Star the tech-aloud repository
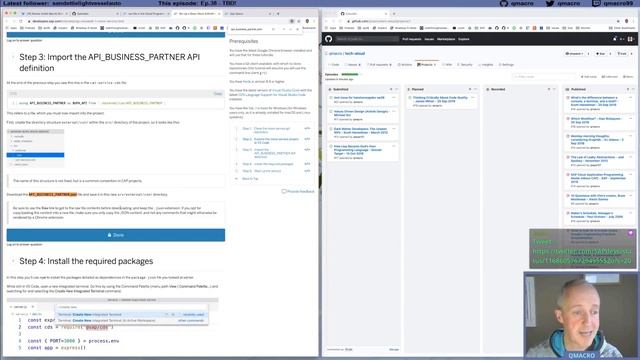The image size is (640, 360). tap(600, 53)
